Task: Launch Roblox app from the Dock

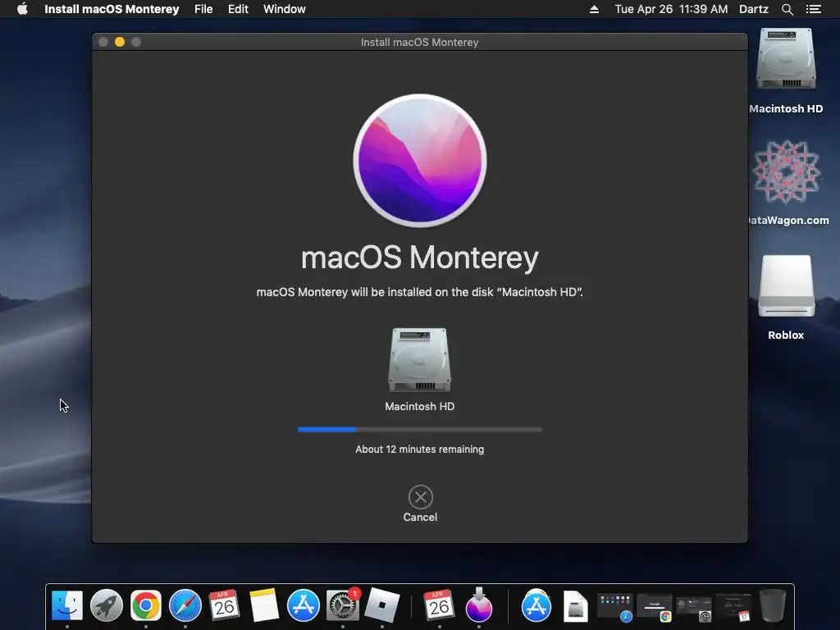Action: click(x=382, y=606)
